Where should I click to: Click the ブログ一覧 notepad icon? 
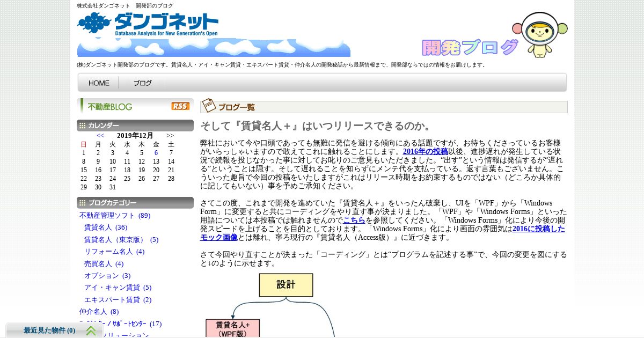(x=209, y=106)
